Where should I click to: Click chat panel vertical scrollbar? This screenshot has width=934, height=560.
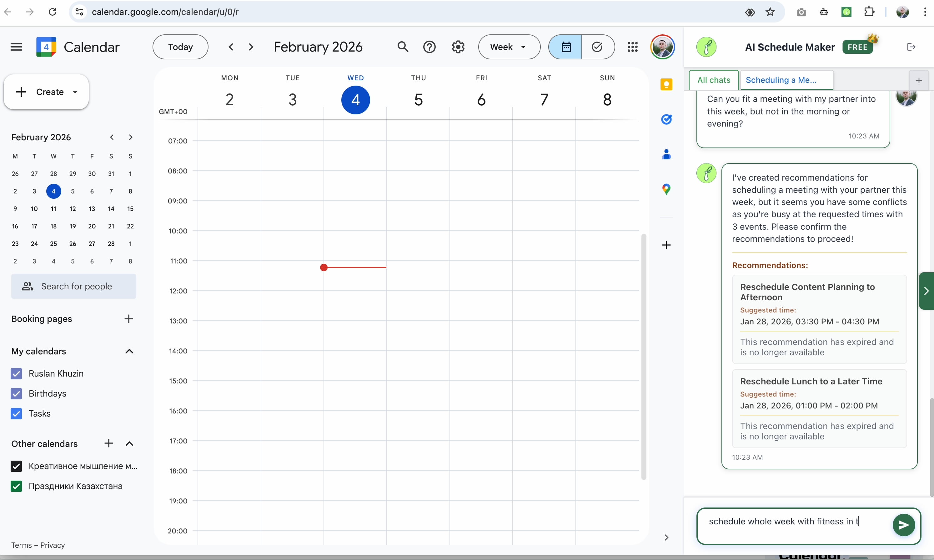(931, 447)
